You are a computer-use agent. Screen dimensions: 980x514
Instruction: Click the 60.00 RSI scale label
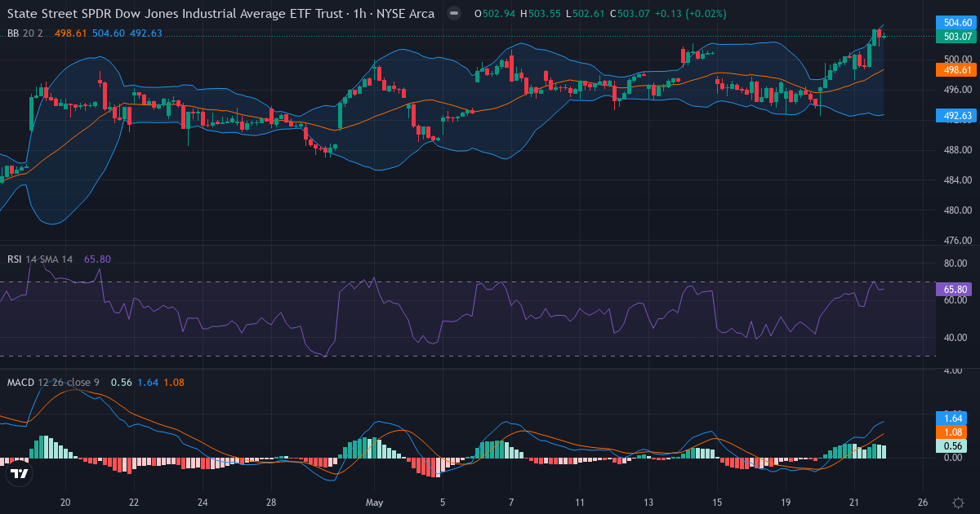(x=956, y=300)
